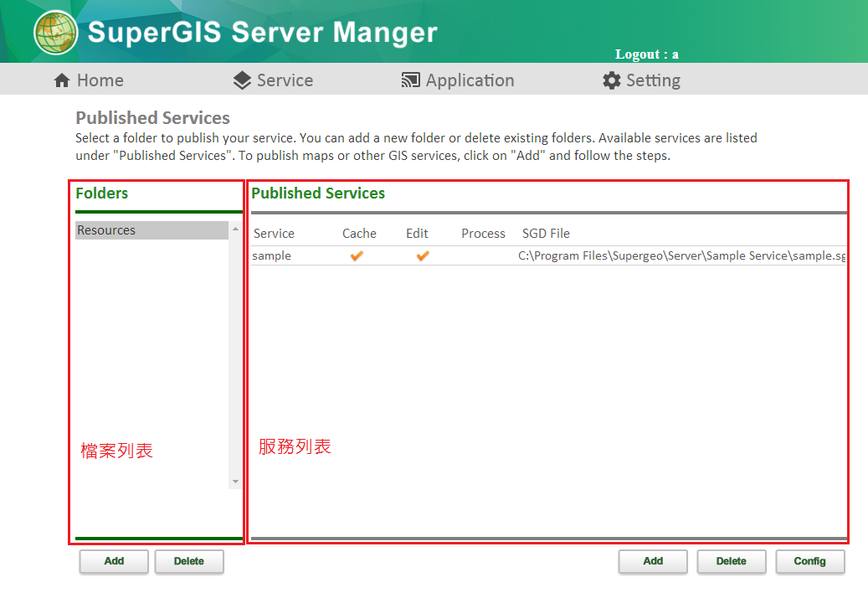Click the SGD File column header
This screenshot has width=868, height=593.
546,234
